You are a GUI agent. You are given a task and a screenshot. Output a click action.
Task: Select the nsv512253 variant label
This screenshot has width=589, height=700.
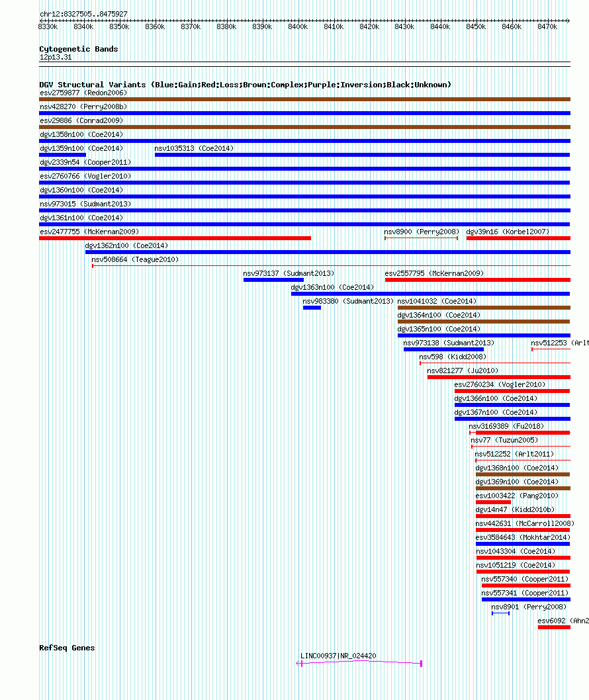click(559, 343)
